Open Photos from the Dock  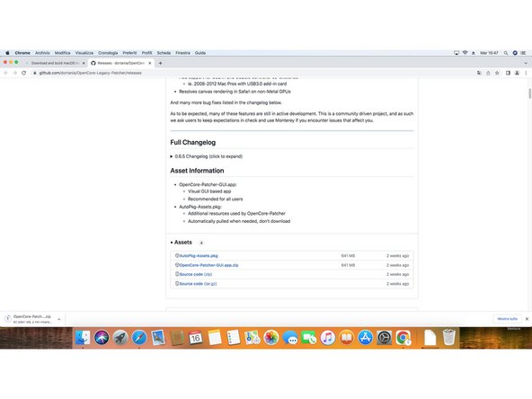tap(271, 338)
